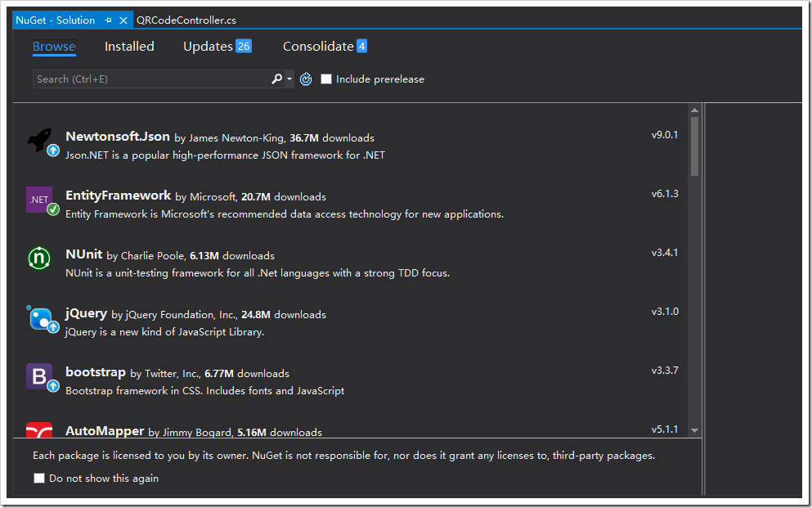The width and height of the screenshot is (812, 508).
Task: Go to the Consolidate tab
Action: click(317, 47)
